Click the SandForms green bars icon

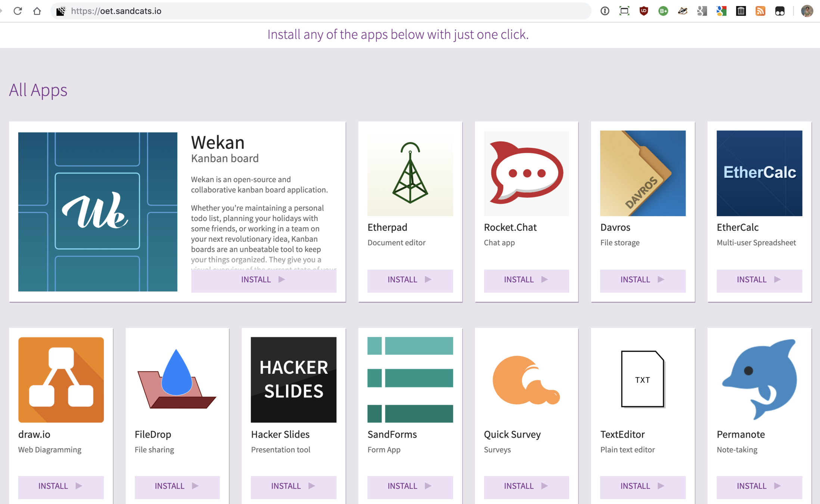click(410, 380)
